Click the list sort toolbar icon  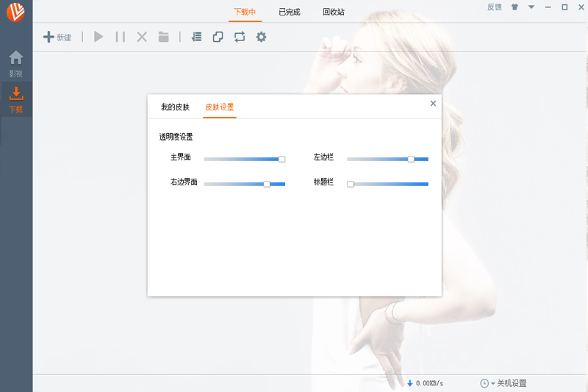click(x=196, y=37)
